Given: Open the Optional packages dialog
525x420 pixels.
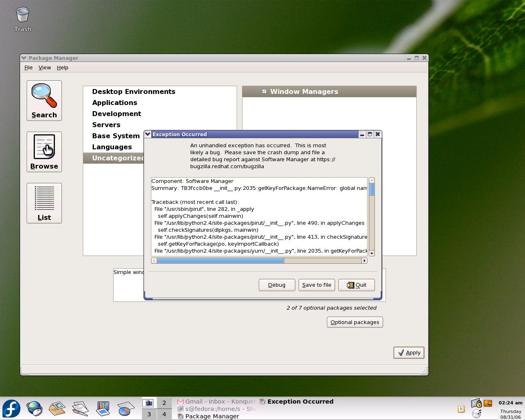Looking at the screenshot, I should click(x=355, y=322).
